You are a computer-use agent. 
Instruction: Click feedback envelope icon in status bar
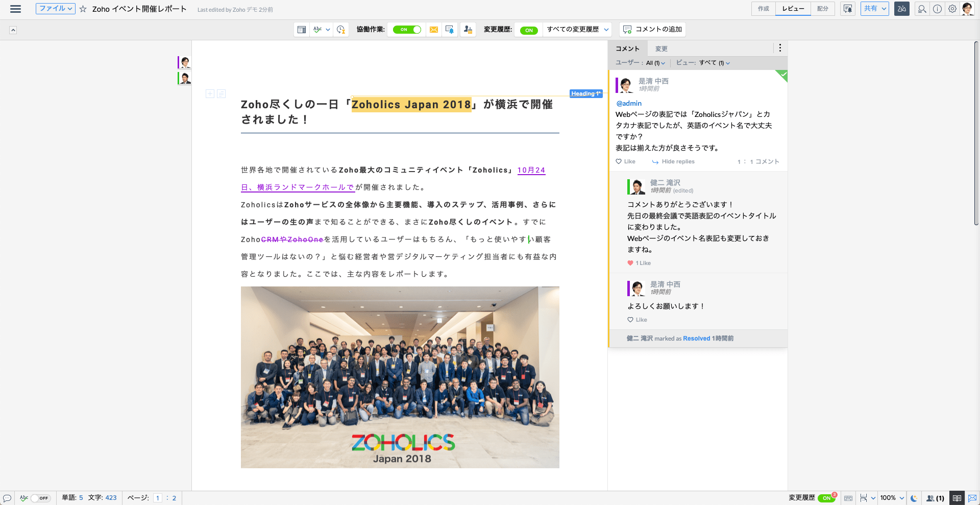tap(972, 498)
